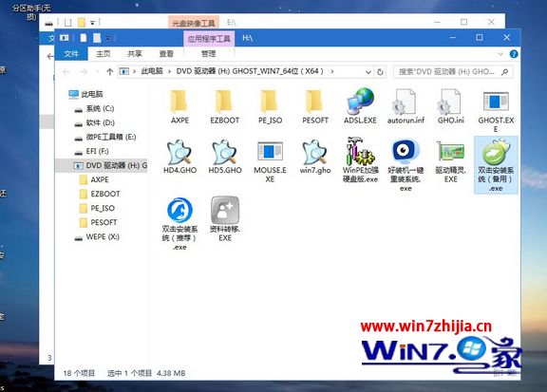Open the address bar history dropdown
The image size is (547, 392).
(368, 72)
